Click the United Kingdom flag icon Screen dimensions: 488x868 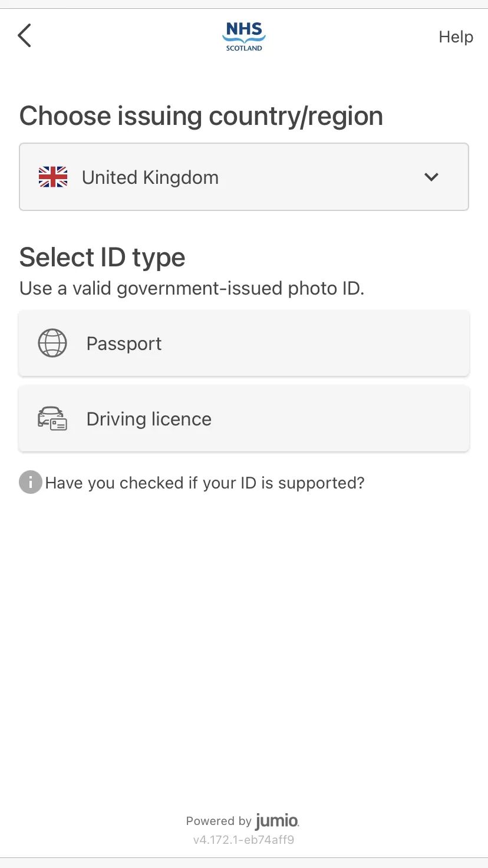point(53,177)
